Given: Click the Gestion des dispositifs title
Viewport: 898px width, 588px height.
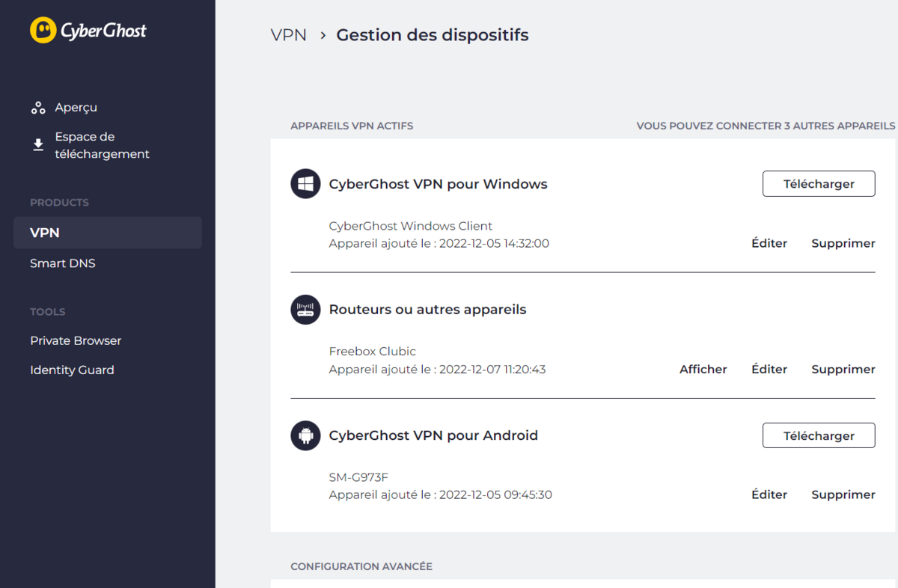Looking at the screenshot, I should click(x=433, y=35).
